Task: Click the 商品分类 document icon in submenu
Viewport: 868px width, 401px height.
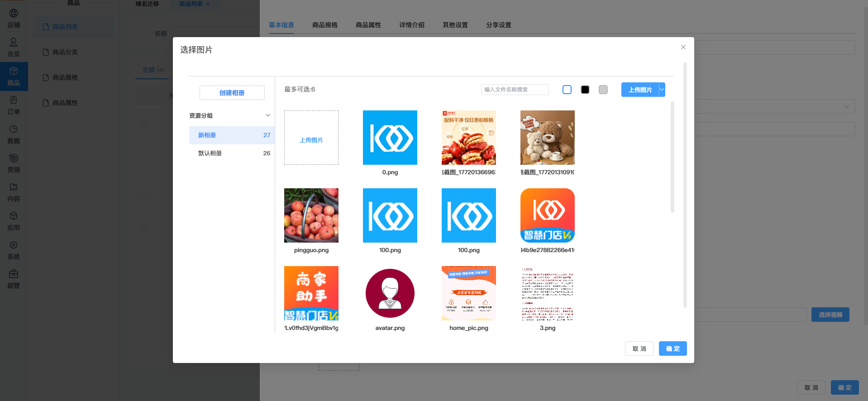Action: click(46, 52)
